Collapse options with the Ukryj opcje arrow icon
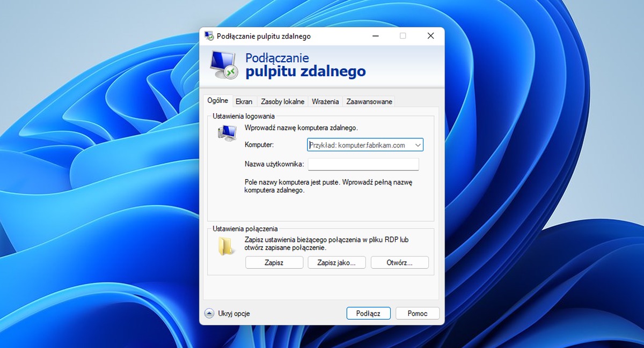The height and width of the screenshot is (348, 644). 209,314
